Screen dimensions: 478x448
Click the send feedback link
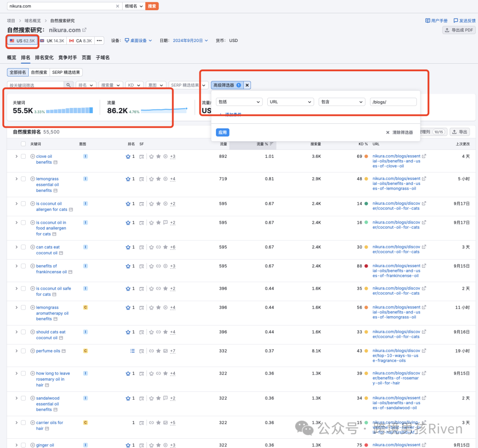click(x=464, y=21)
